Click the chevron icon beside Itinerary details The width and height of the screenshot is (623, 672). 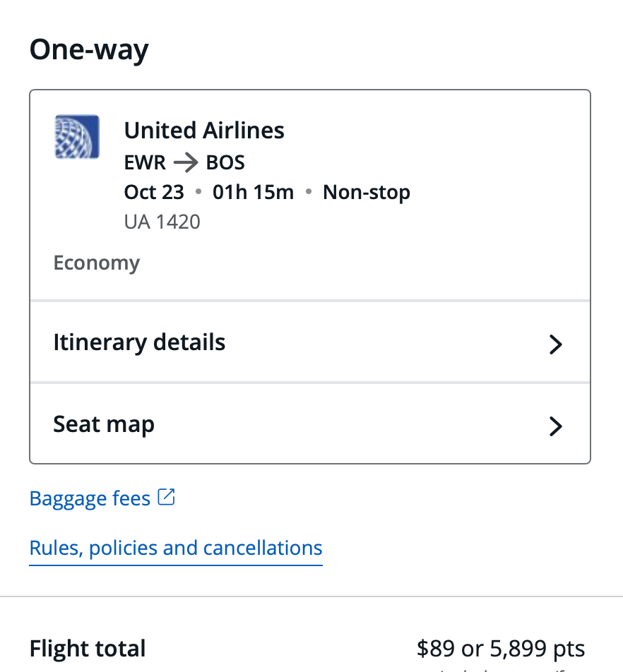pyautogui.click(x=556, y=344)
